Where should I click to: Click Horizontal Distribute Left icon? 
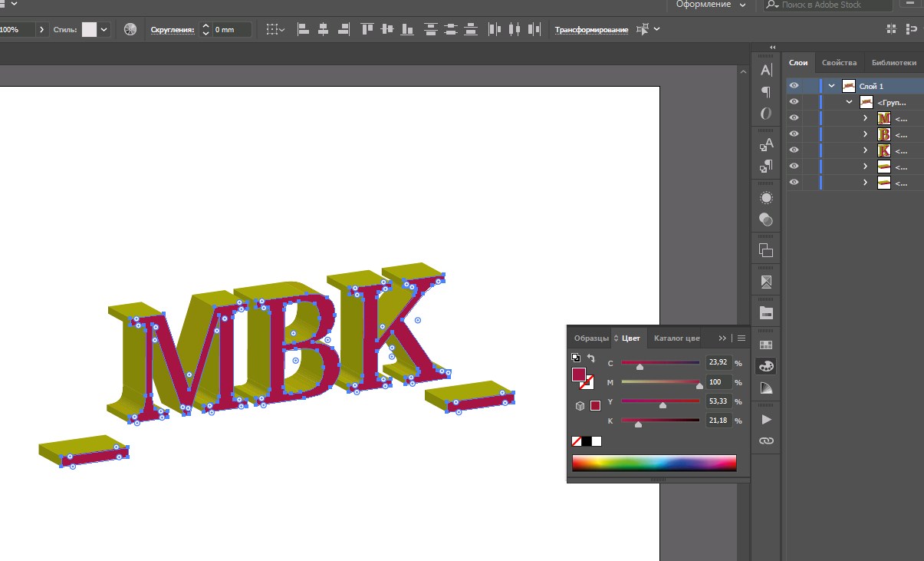point(495,29)
